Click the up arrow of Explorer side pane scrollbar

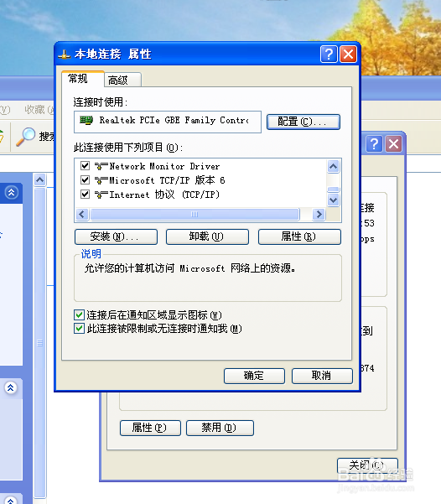pyautogui.click(x=40, y=179)
